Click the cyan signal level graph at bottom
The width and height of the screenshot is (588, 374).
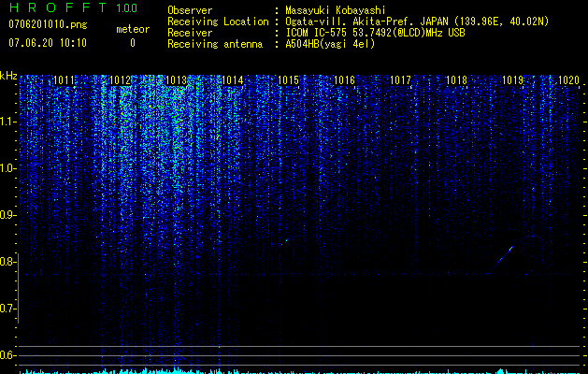[x=300, y=371]
